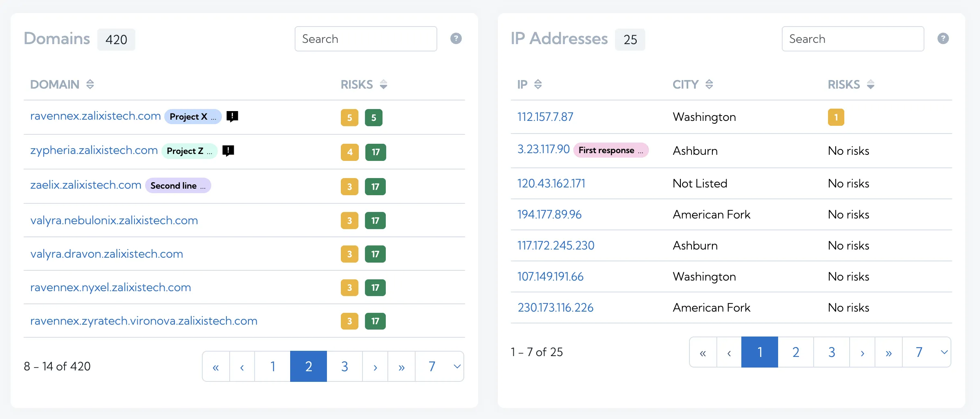Select page 1 in IP Addresses pagination

760,352
